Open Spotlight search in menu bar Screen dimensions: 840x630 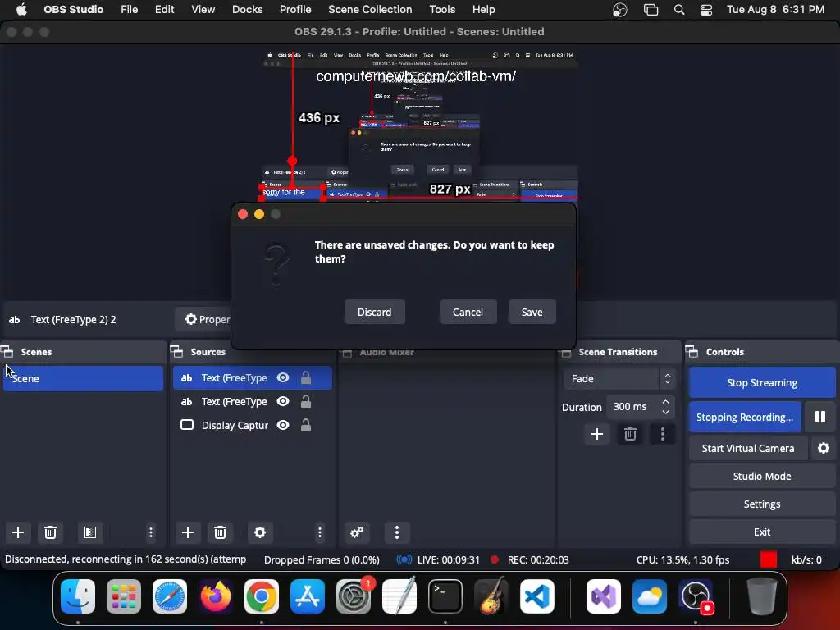[x=678, y=10]
